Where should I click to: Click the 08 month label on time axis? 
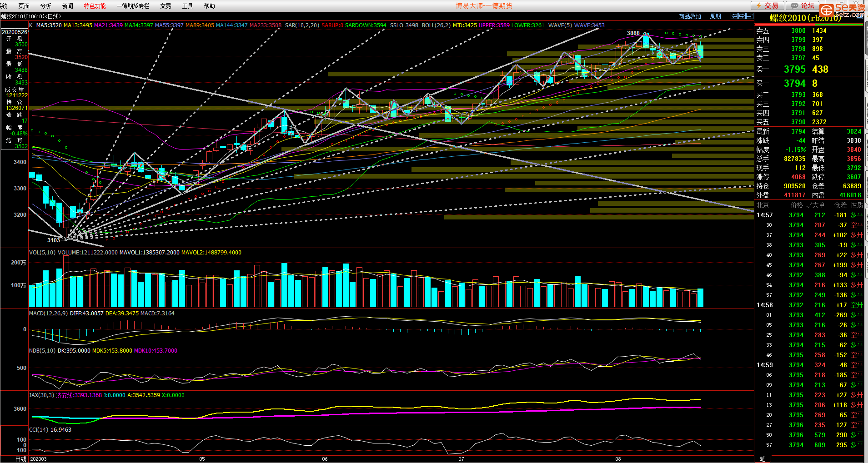[618, 459]
